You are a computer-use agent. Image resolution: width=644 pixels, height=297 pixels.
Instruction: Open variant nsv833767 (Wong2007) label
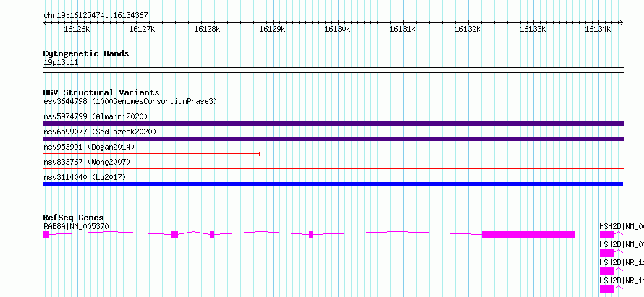(87, 163)
